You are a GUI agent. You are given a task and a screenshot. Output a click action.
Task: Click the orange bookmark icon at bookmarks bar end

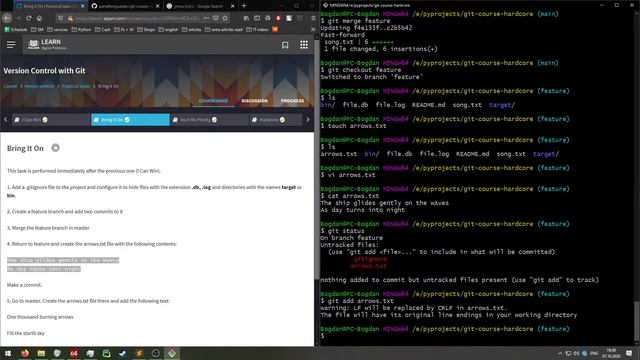pos(275,29)
